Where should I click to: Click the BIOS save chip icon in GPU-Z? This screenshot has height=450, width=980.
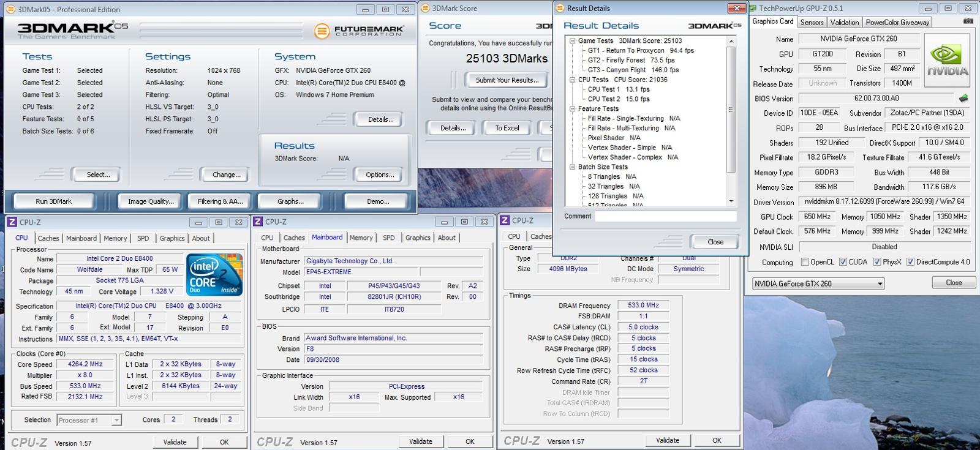(x=963, y=98)
